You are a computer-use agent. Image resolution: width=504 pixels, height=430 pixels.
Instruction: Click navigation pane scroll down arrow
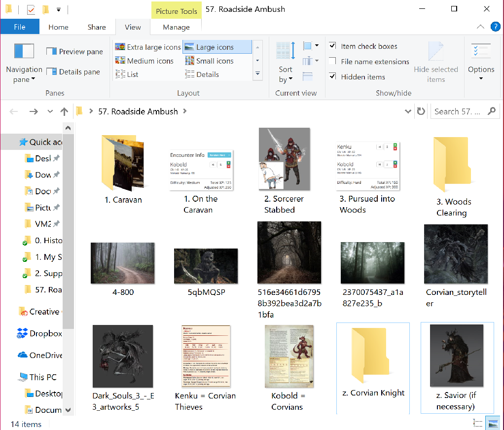[68, 410]
